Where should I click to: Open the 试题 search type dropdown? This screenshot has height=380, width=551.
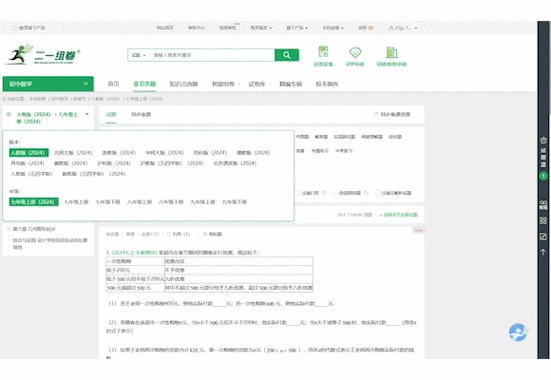coord(138,55)
